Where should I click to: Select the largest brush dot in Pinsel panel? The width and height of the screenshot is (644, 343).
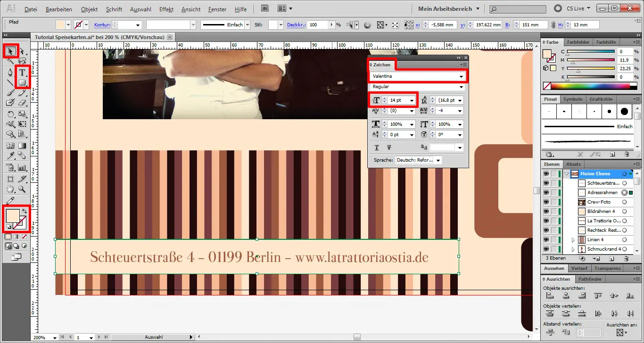625,111
